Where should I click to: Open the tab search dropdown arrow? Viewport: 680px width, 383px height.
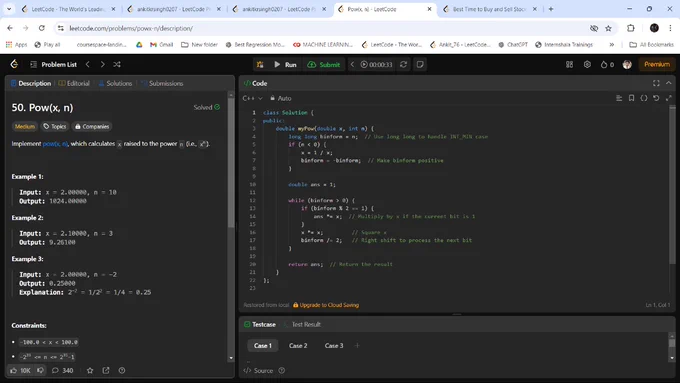pyautogui.click(x=9, y=9)
